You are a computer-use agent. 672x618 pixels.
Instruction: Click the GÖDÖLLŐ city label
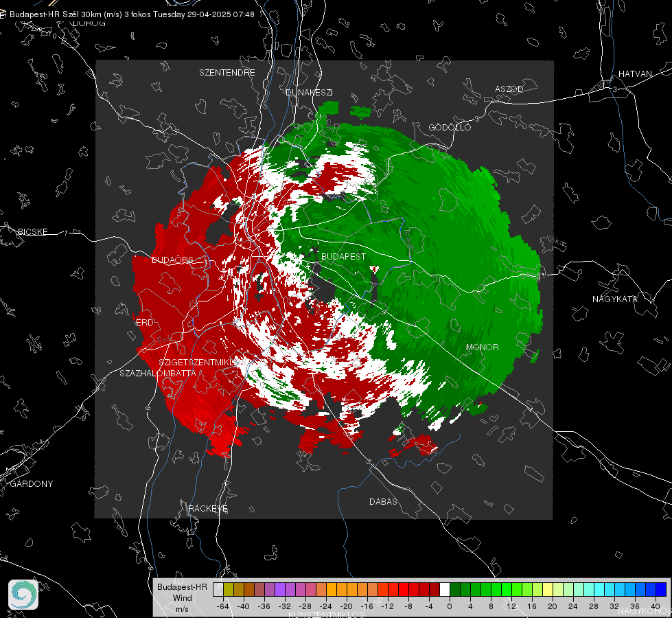click(450, 127)
